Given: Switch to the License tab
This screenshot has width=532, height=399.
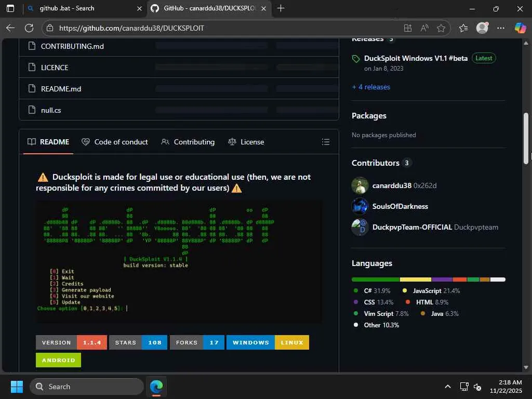Looking at the screenshot, I should (246, 142).
